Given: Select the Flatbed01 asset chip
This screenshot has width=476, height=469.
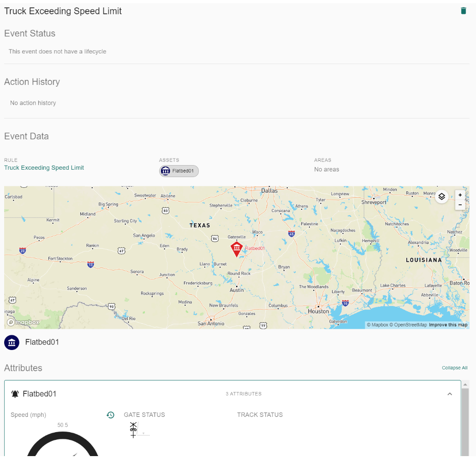Looking at the screenshot, I should tap(179, 171).
